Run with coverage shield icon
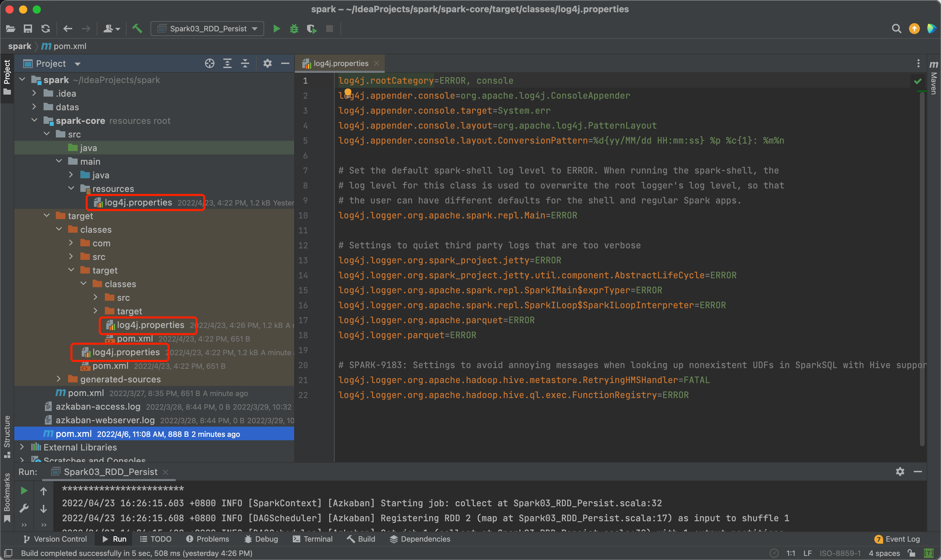The height and width of the screenshot is (560, 941). pyautogui.click(x=312, y=29)
